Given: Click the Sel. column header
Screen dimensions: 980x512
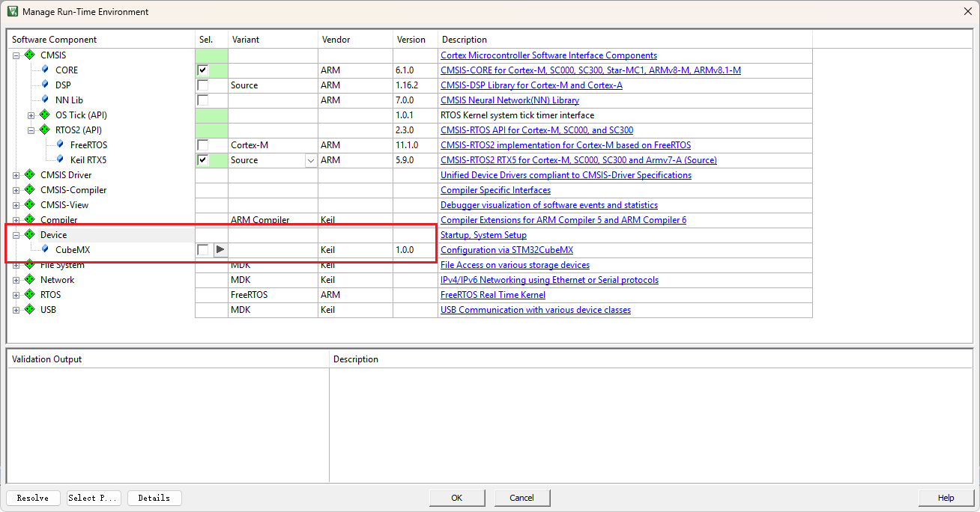Looking at the screenshot, I should pos(211,40).
